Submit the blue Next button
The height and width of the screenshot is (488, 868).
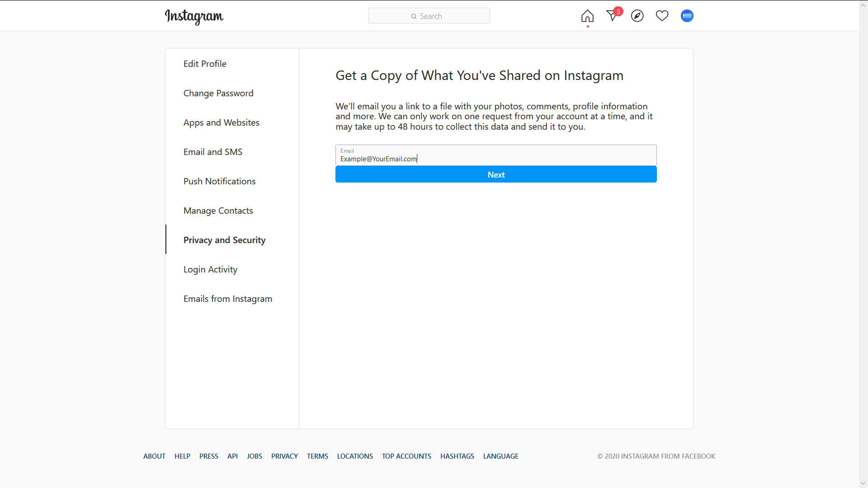coord(496,174)
